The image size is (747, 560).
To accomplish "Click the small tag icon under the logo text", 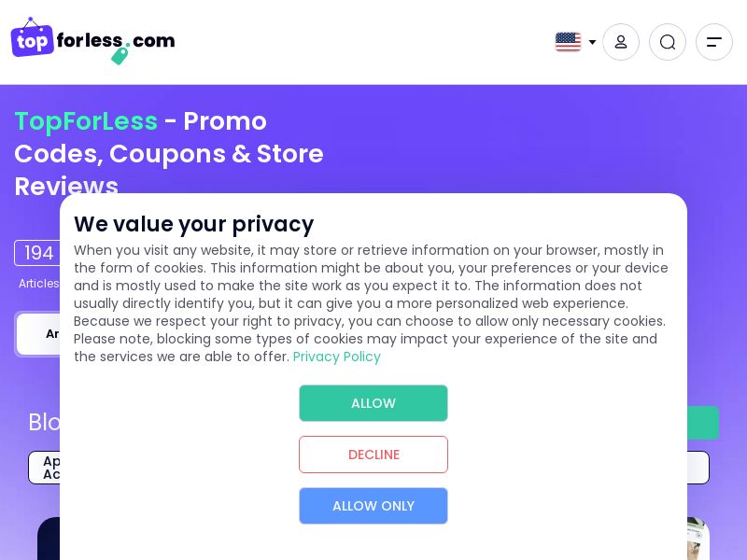I will pyautogui.click(x=120, y=56).
